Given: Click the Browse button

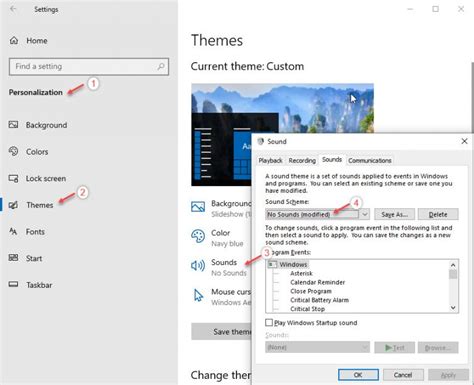Looking at the screenshot, I should coord(438,347).
